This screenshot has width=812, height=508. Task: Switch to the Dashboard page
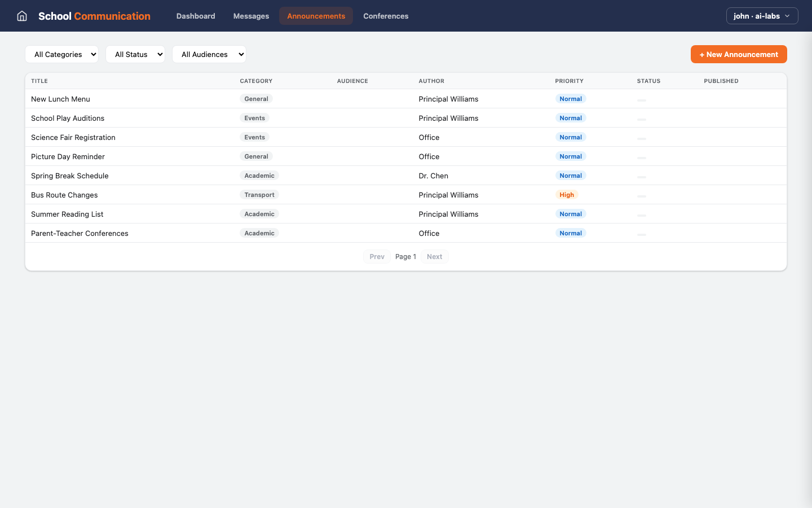click(x=196, y=16)
